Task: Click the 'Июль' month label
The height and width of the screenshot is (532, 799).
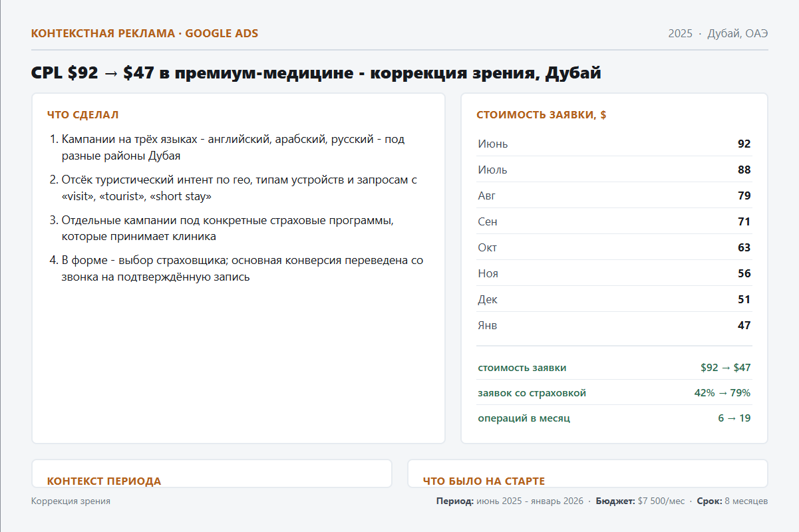Action: [492, 170]
